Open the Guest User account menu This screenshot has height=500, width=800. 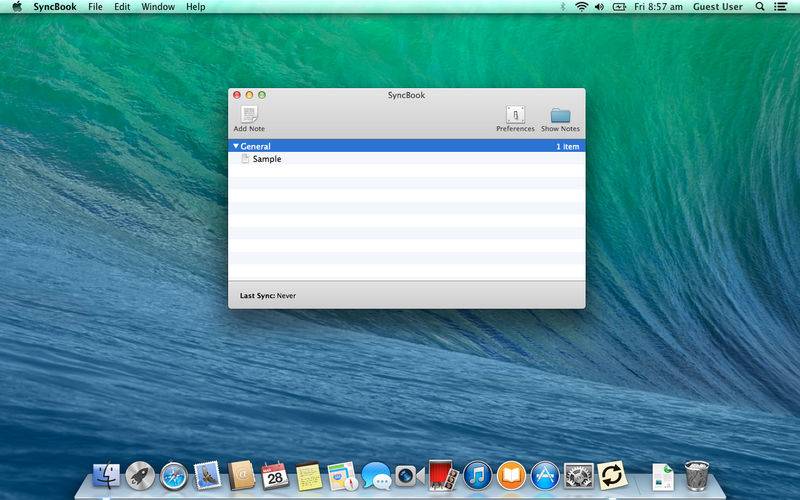[x=718, y=7]
